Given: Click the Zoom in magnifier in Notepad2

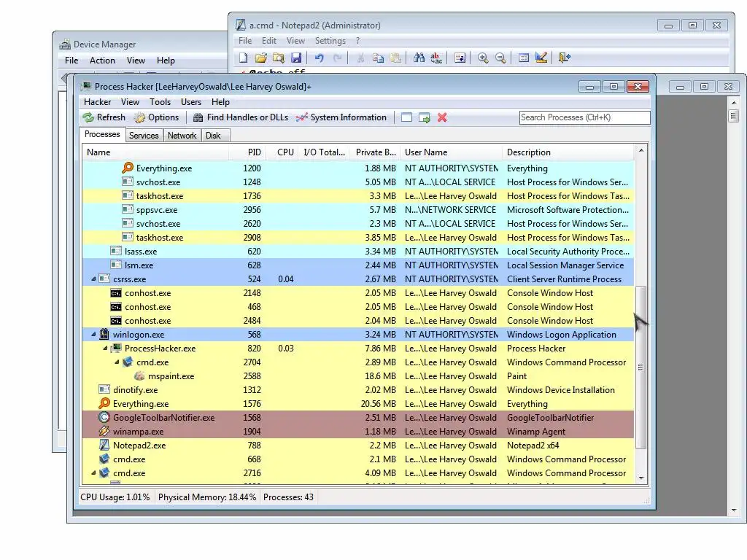Looking at the screenshot, I should pos(483,58).
